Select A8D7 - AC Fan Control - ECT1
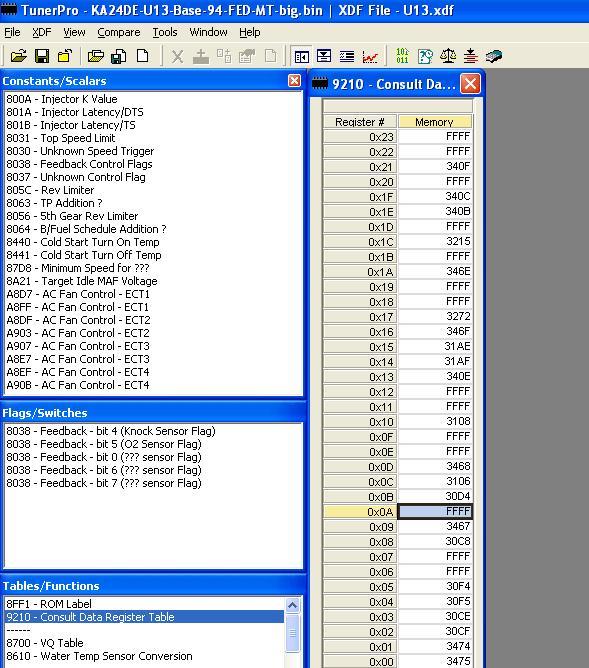This screenshot has width=589, height=668. pos(78,294)
